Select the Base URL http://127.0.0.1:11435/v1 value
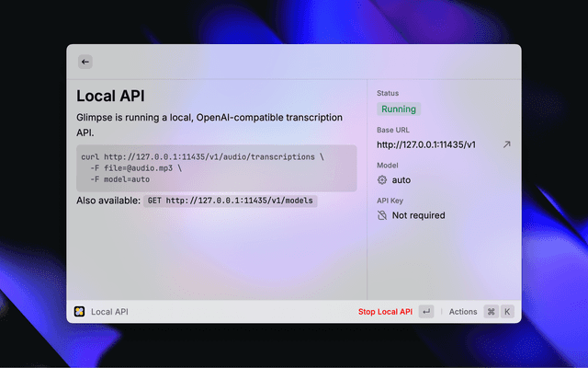 [426, 144]
